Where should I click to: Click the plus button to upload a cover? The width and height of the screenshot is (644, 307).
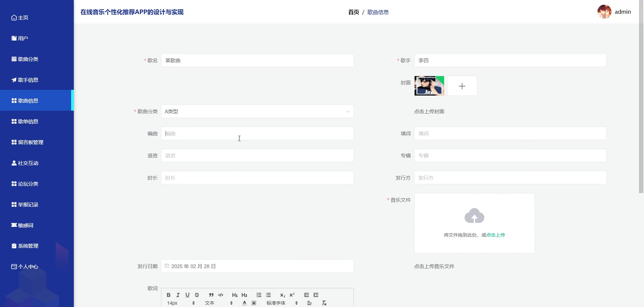click(x=462, y=86)
